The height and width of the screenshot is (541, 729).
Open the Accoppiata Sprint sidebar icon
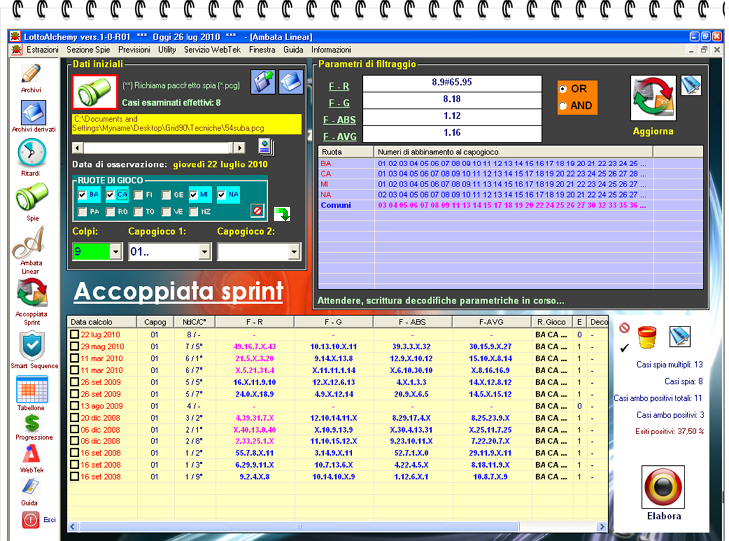tap(32, 293)
